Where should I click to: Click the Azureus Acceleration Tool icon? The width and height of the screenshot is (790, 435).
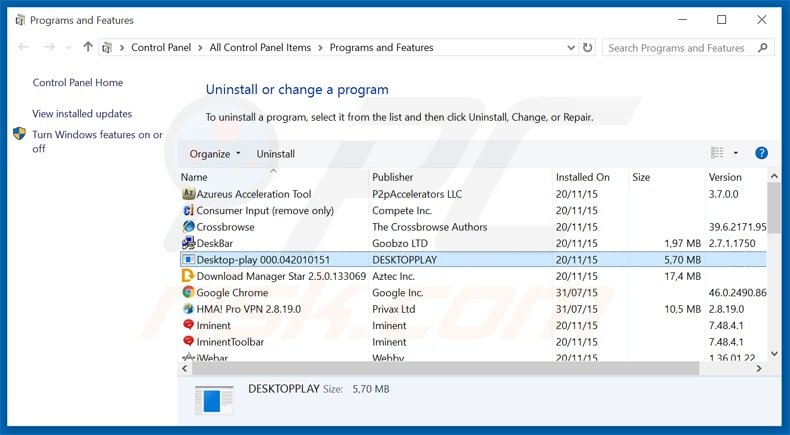188,194
